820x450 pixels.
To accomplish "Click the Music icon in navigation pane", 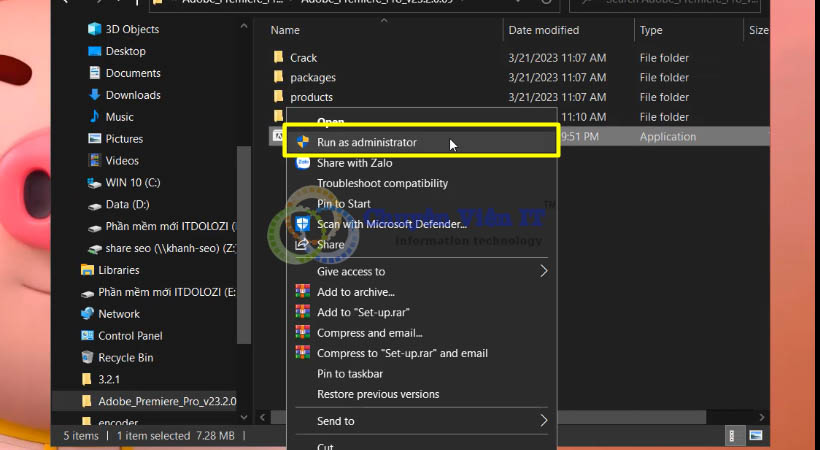I will click(94, 117).
